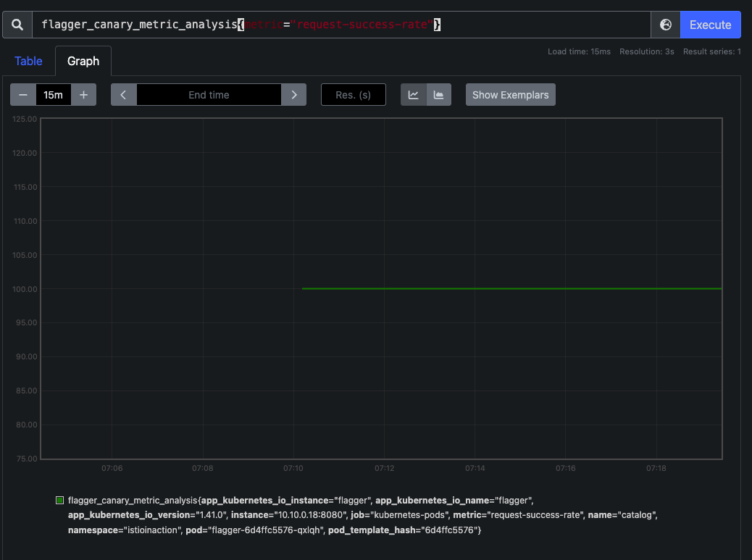Click the 125.00 y-axis label
This screenshot has width=752, height=560.
point(25,119)
